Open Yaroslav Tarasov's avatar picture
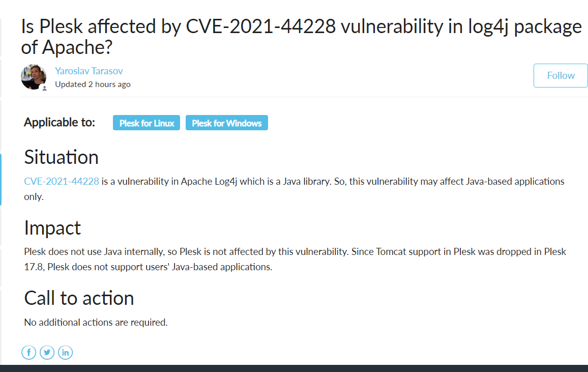 pyautogui.click(x=34, y=77)
